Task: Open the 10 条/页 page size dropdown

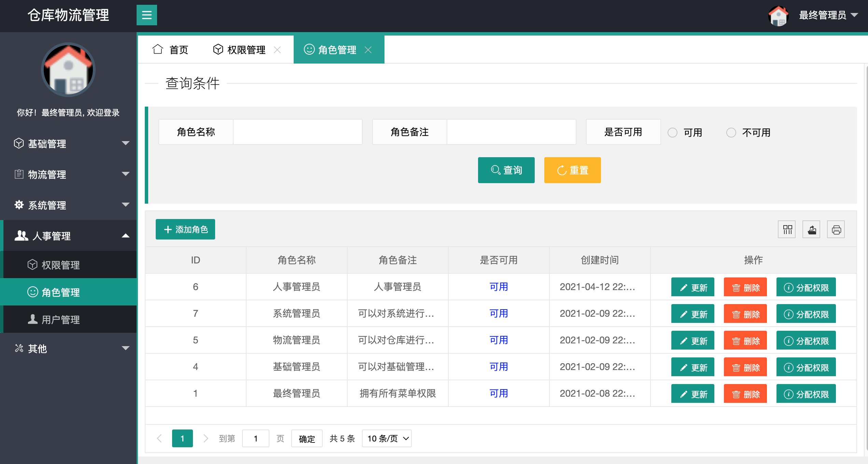Action: 387,438
